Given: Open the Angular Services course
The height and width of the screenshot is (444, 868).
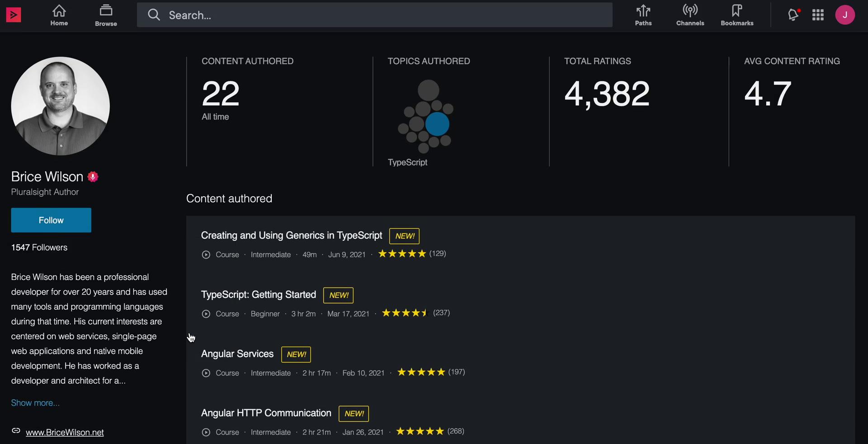Looking at the screenshot, I should 237,354.
